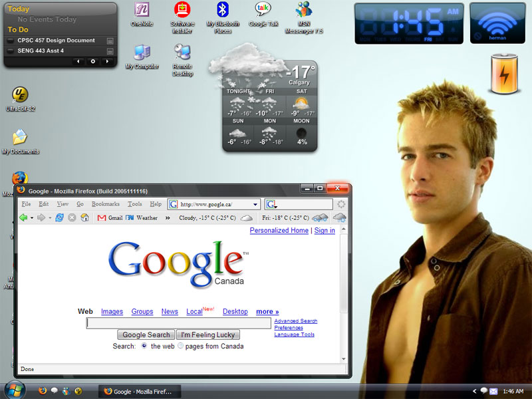Select "pages from Canada" radio button
This screenshot has height=399, width=532.
(x=180, y=346)
